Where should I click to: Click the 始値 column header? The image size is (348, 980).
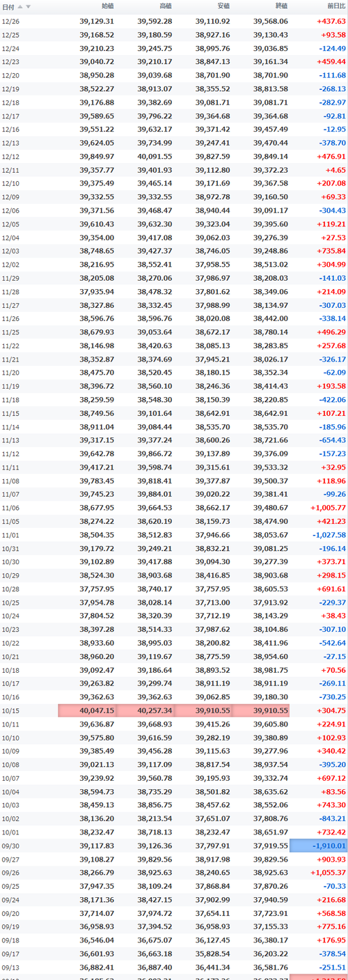click(x=107, y=6)
